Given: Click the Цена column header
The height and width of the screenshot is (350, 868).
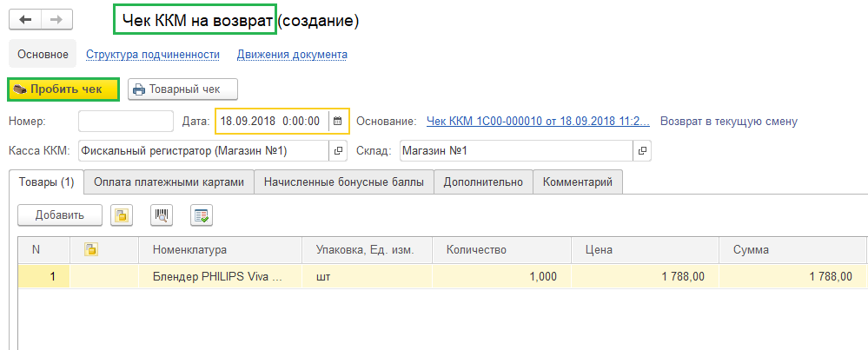Looking at the screenshot, I should [645, 250].
